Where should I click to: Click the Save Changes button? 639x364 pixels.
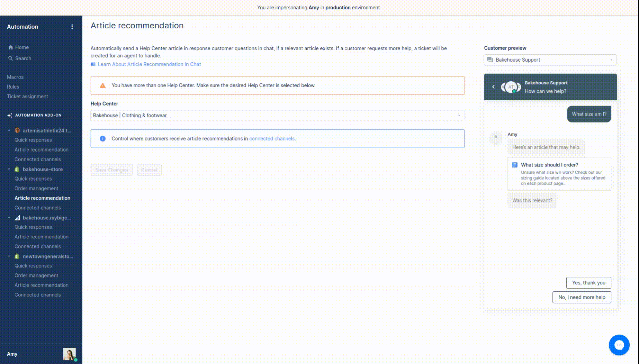coord(111,170)
